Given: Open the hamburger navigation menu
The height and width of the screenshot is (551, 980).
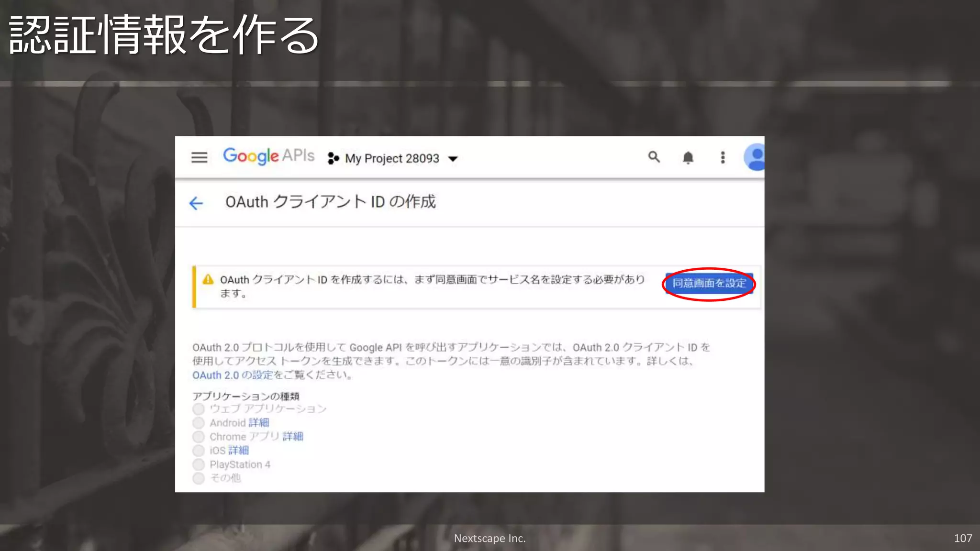Looking at the screenshot, I should point(199,157).
